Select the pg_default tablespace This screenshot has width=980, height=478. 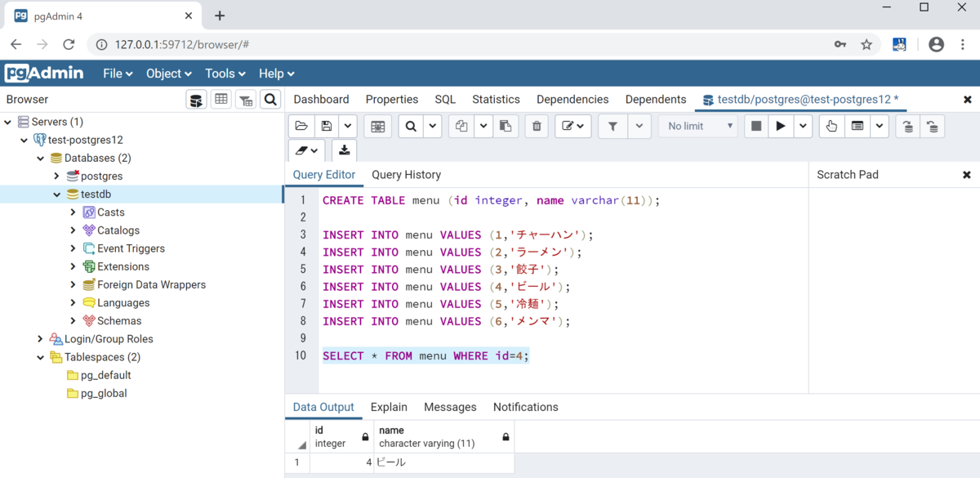[106, 375]
